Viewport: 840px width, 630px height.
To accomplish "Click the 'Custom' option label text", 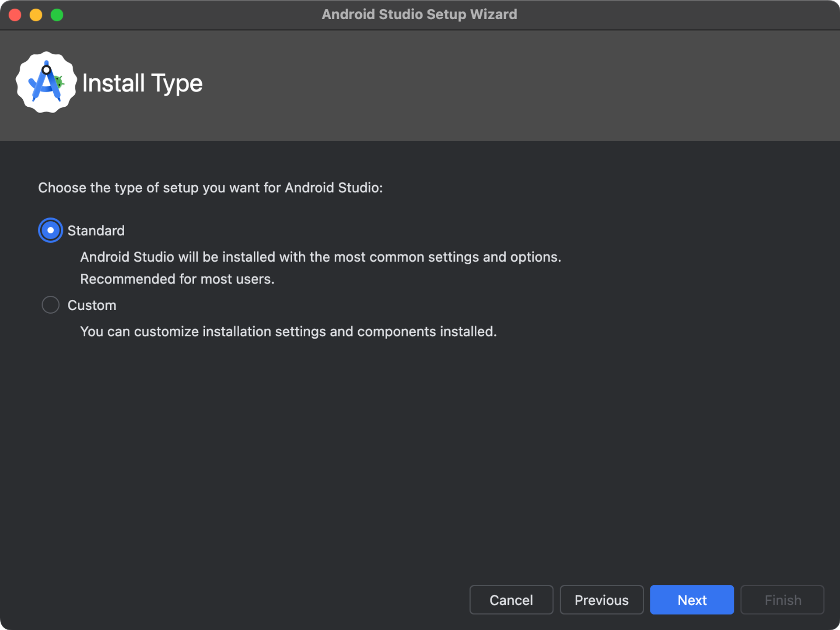I will (92, 305).
